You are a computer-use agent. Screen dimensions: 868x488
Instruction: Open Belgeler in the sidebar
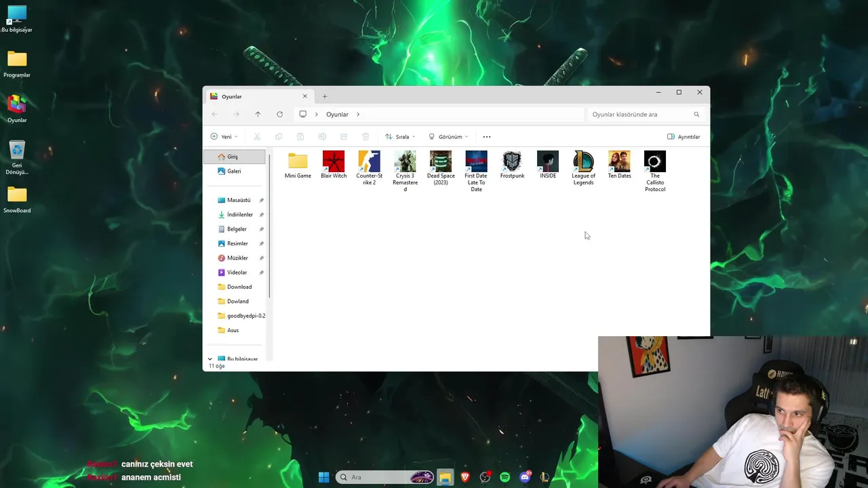coord(235,229)
